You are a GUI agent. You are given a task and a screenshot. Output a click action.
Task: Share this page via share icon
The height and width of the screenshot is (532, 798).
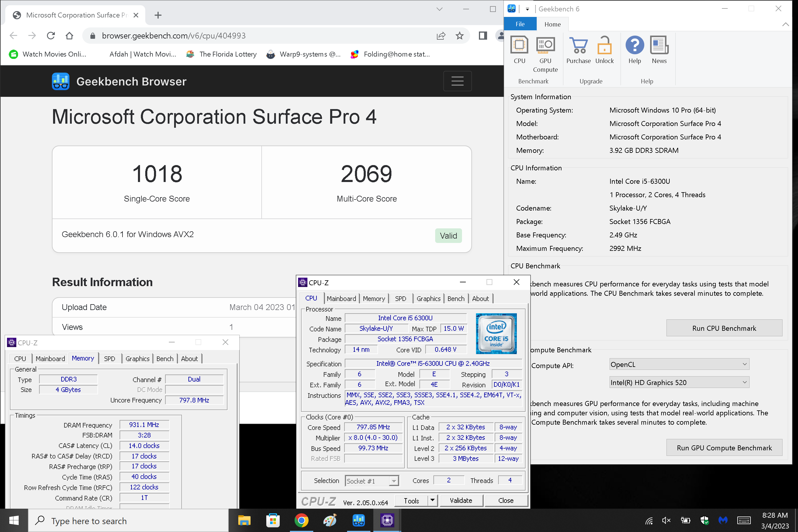click(x=441, y=36)
